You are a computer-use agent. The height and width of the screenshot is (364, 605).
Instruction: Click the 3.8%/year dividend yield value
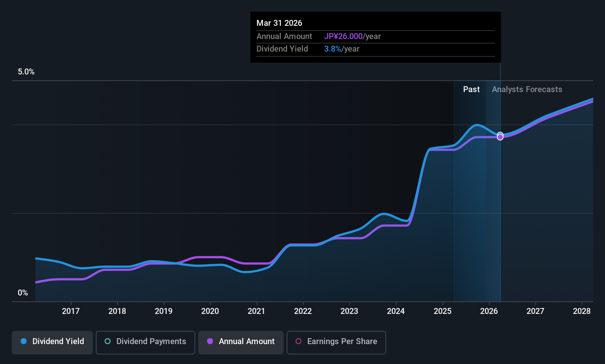coord(342,49)
